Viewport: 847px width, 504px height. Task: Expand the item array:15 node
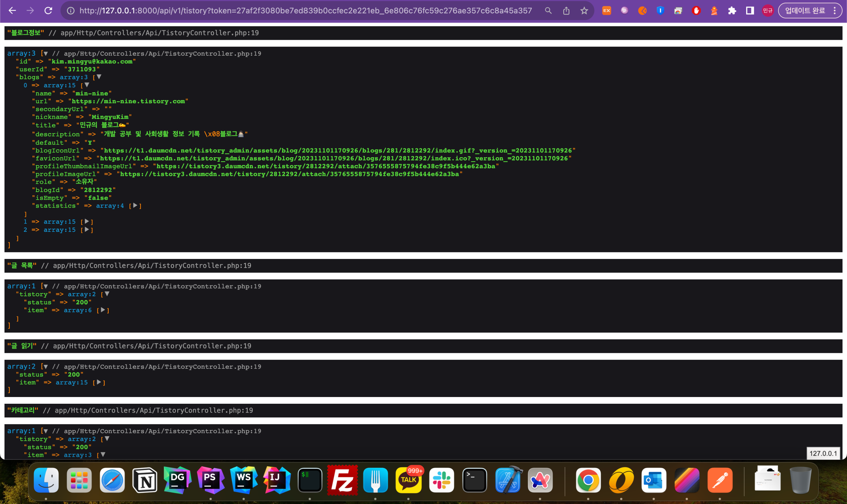(x=99, y=382)
